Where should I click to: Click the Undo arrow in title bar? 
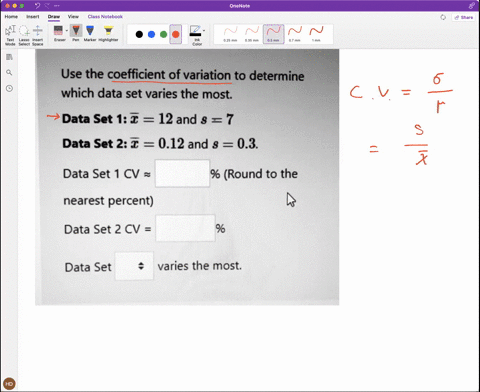tap(37, 6)
